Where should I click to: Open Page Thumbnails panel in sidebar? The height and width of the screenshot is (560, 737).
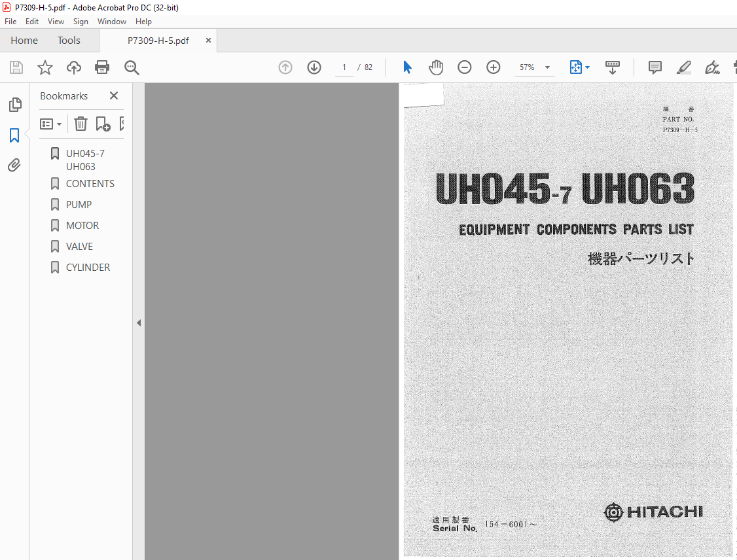pos(15,104)
